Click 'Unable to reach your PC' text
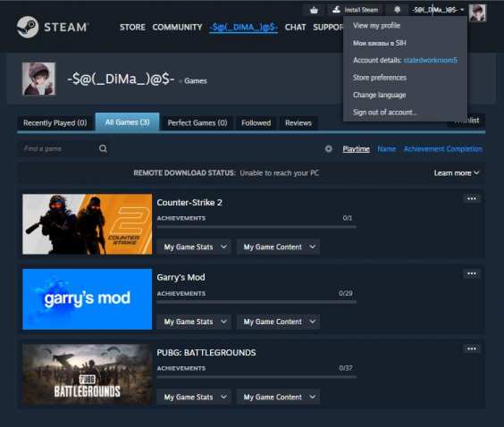 [x=280, y=173]
